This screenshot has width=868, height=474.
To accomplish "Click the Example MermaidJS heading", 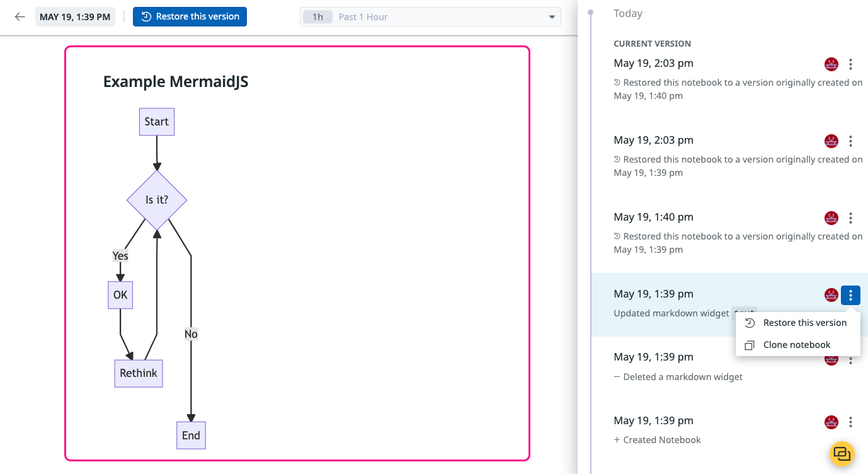I will coord(176,82).
